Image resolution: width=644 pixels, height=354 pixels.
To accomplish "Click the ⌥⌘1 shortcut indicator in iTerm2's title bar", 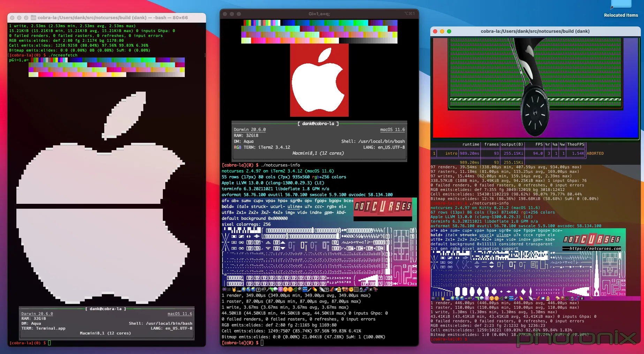I will point(409,14).
